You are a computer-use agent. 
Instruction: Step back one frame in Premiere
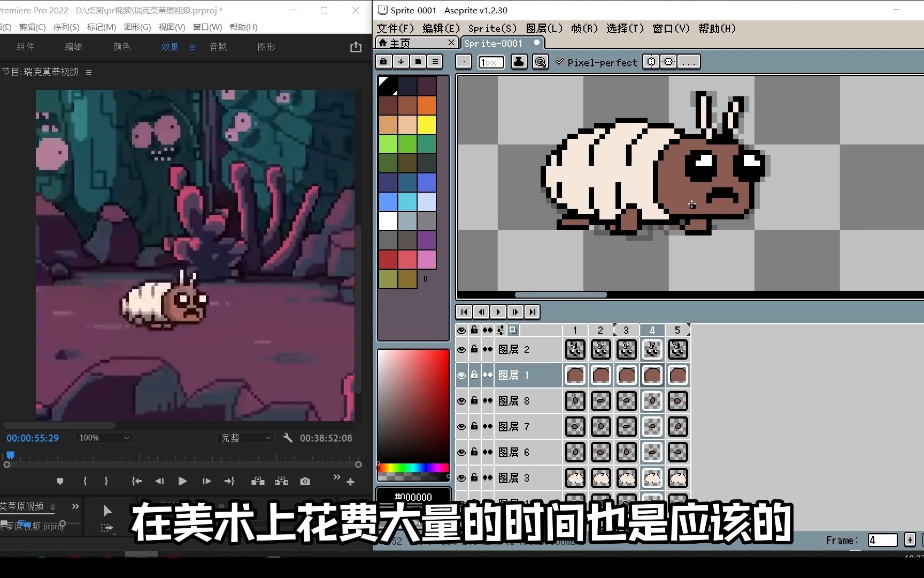[159, 481]
